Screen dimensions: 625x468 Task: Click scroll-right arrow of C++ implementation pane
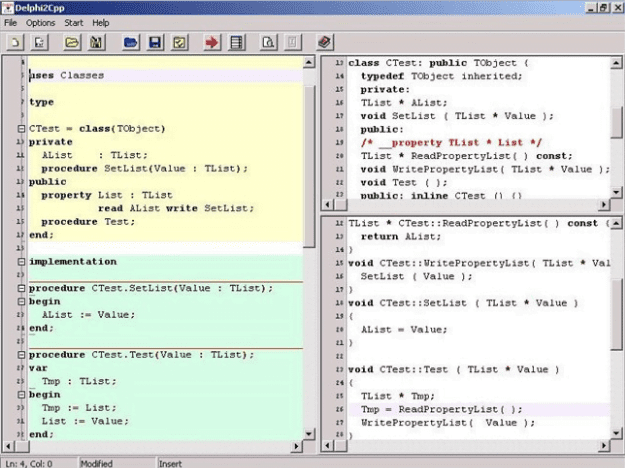coord(604,446)
